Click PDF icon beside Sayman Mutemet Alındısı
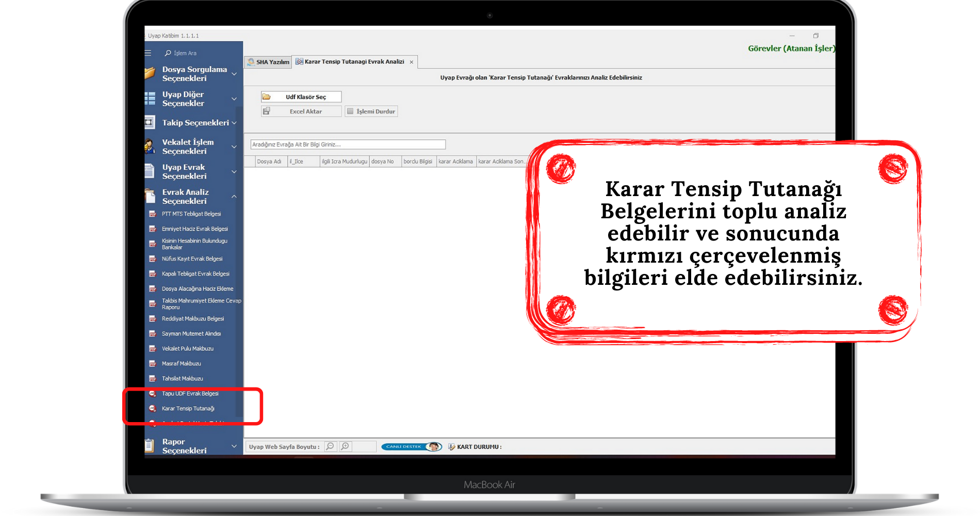Image resolution: width=980 pixels, height=516 pixels. (152, 333)
